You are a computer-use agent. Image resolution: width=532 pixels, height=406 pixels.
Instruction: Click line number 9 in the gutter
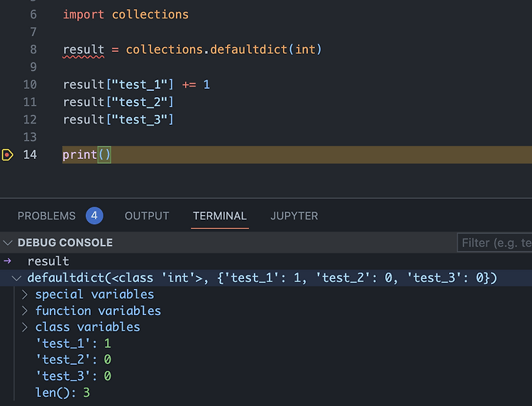tap(33, 67)
